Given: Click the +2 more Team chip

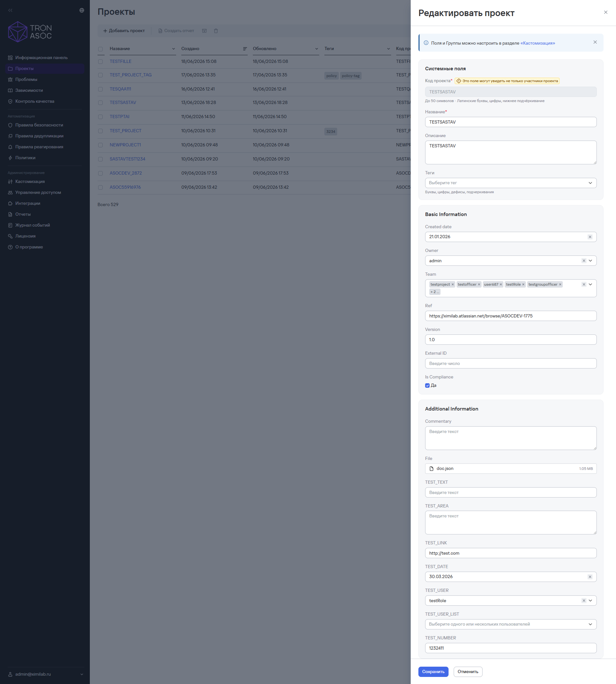Looking at the screenshot, I should [x=435, y=292].
